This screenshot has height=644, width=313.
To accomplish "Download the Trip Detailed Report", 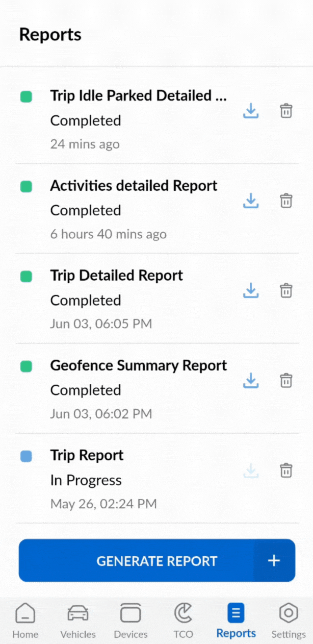I will tap(250, 290).
